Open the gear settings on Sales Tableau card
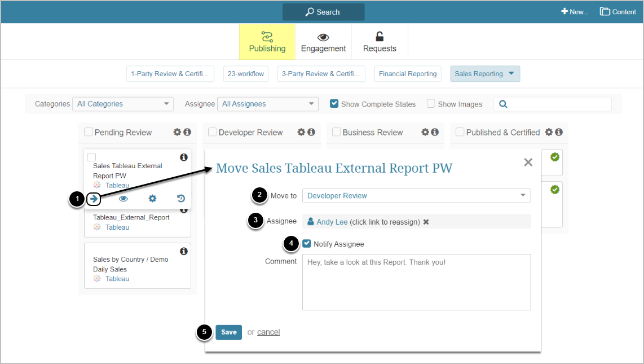The image size is (644, 364). click(152, 199)
